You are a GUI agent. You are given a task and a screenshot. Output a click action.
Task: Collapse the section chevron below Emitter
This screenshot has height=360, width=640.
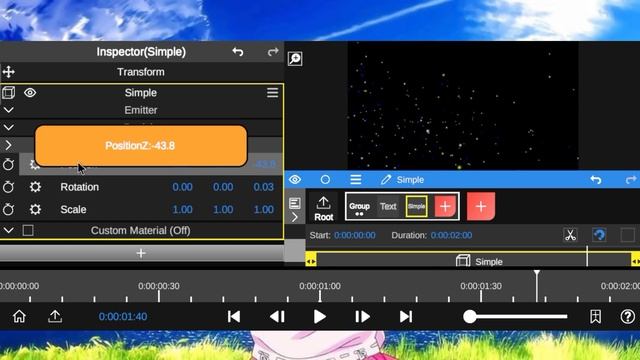9,128
